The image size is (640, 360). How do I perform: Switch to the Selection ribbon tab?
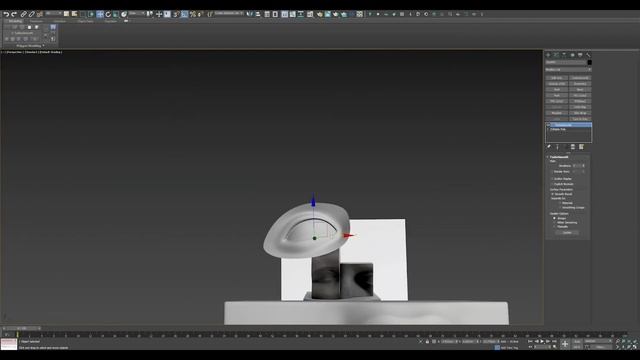coord(60,21)
